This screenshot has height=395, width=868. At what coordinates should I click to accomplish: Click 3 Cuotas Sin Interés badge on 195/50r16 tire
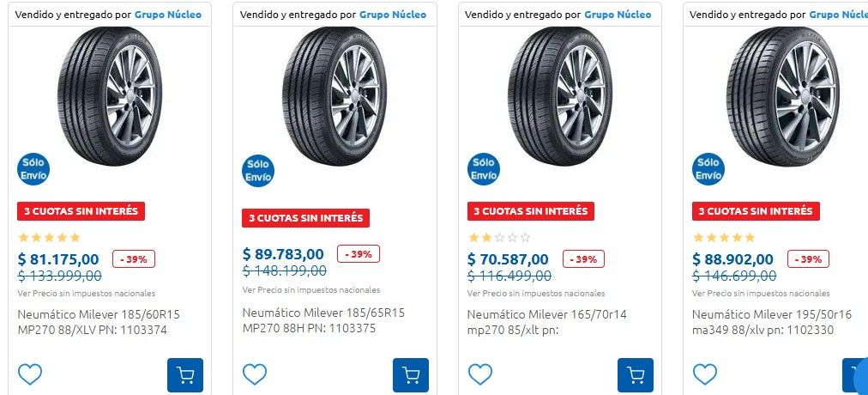756,211
